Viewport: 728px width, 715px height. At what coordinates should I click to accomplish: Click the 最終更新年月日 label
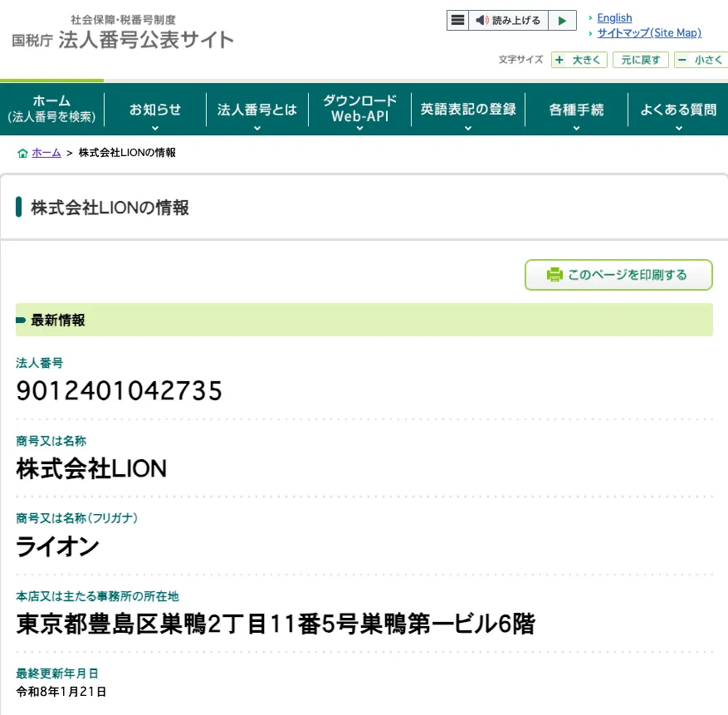(57, 673)
